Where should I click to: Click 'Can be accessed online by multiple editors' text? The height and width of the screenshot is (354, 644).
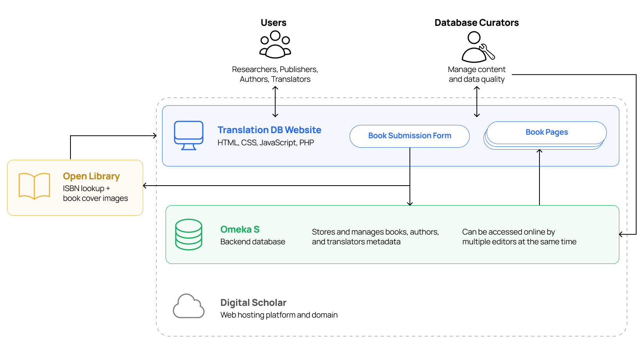tap(520, 237)
